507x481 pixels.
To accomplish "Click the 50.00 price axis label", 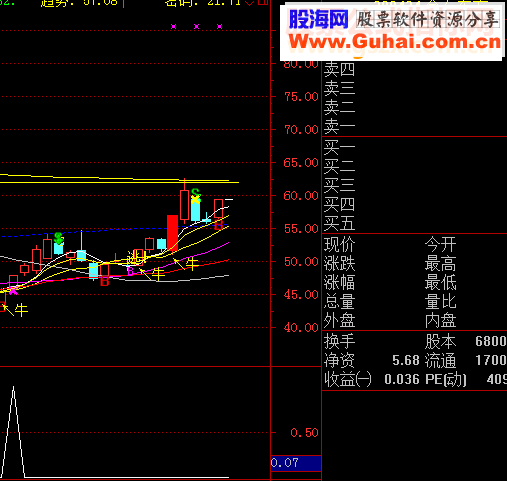I will (301, 262).
